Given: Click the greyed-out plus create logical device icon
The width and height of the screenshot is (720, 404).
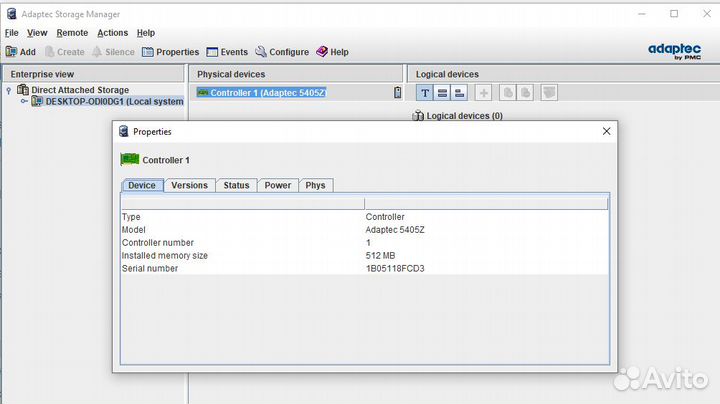Looking at the screenshot, I should pyautogui.click(x=483, y=93).
